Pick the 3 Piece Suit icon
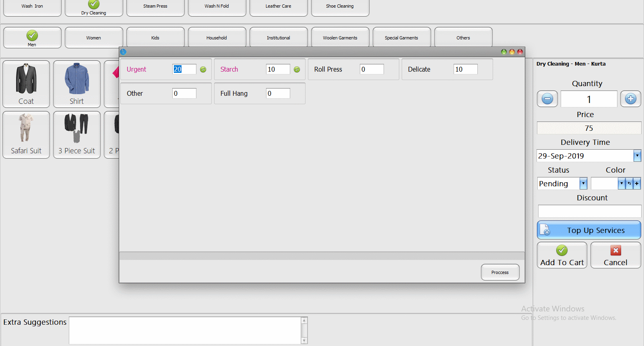644x346 pixels. point(76,134)
